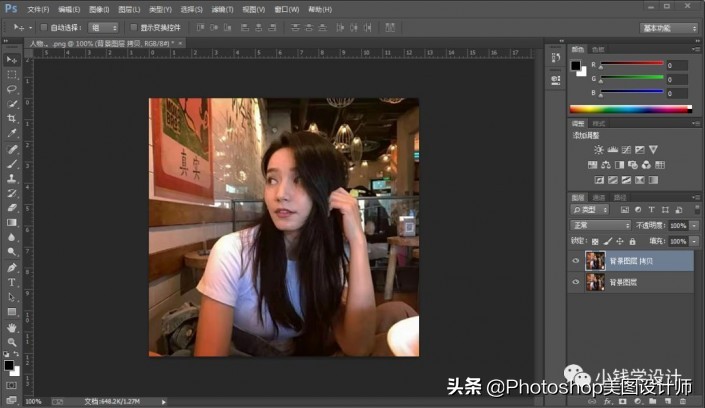Add a Gradient Map adjustment
This screenshot has width=705, height=408.
(x=653, y=180)
